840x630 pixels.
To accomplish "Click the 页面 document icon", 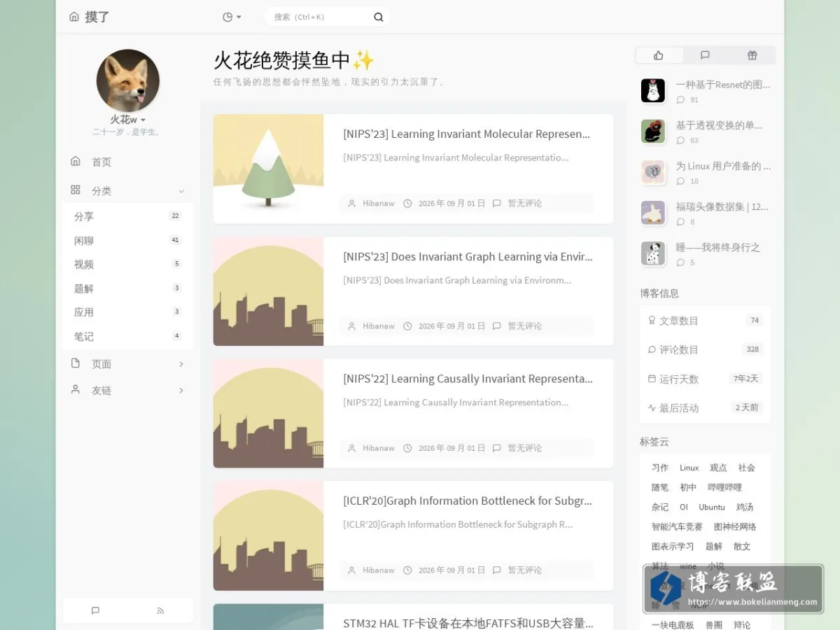I will [76, 363].
